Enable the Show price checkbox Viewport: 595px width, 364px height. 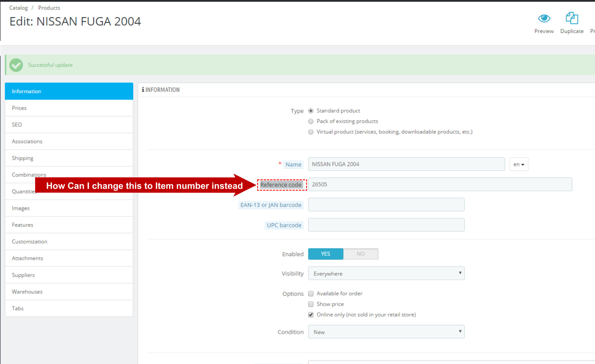[311, 304]
